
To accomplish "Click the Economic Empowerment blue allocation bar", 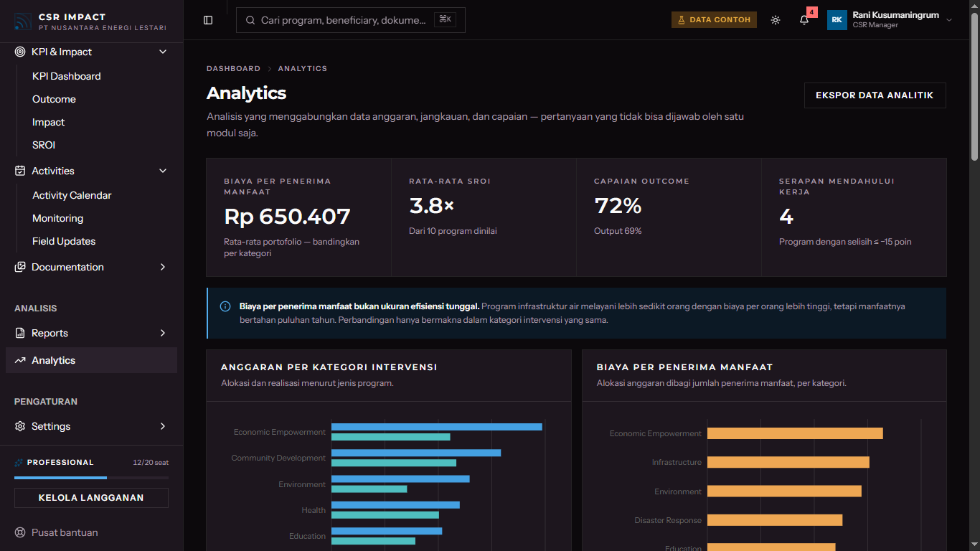I will (x=437, y=427).
